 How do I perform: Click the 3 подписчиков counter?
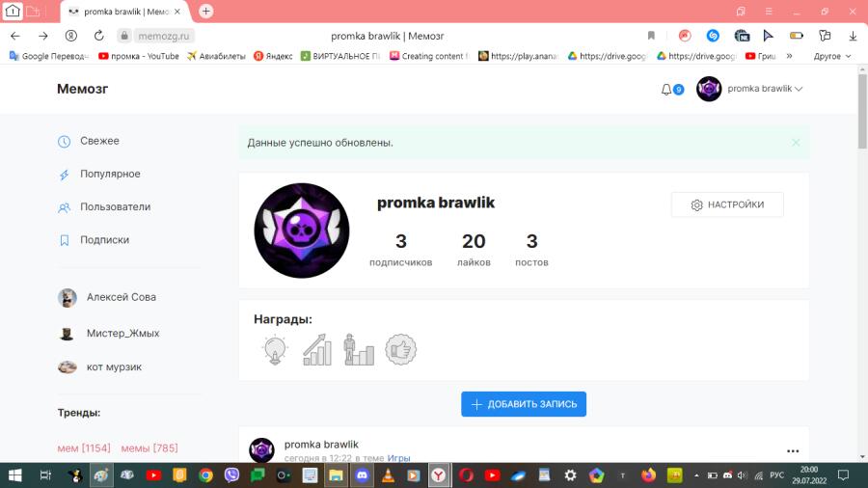401,250
